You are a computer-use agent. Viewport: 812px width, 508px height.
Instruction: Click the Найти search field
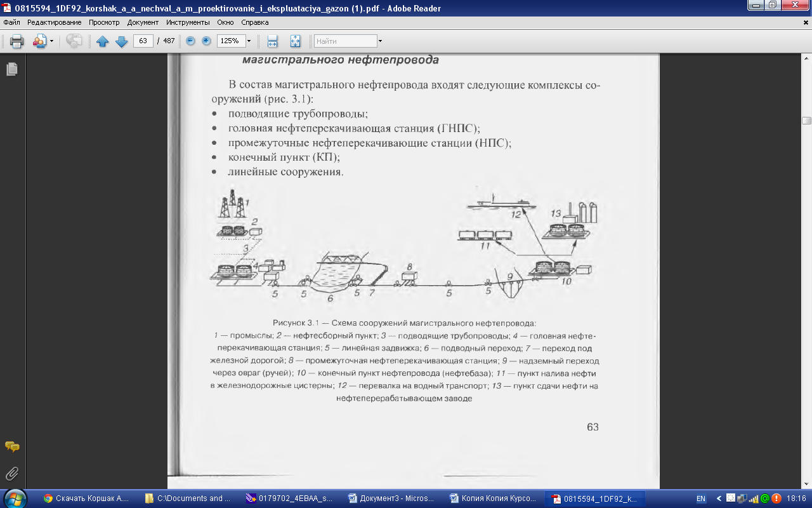pyautogui.click(x=346, y=41)
